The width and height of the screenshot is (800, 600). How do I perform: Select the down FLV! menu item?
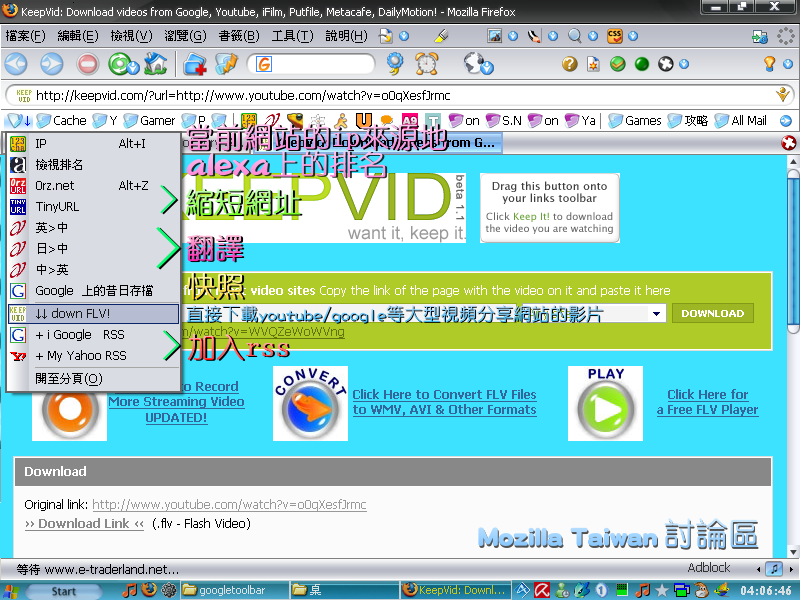click(94, 314)
